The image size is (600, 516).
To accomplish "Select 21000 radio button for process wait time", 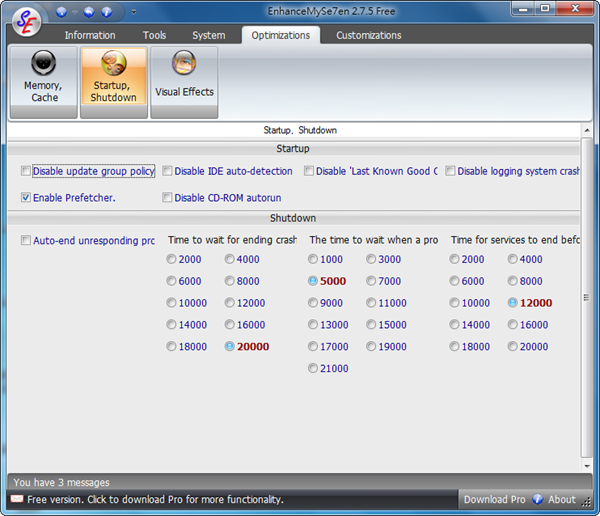I will [x=315, y=369].
